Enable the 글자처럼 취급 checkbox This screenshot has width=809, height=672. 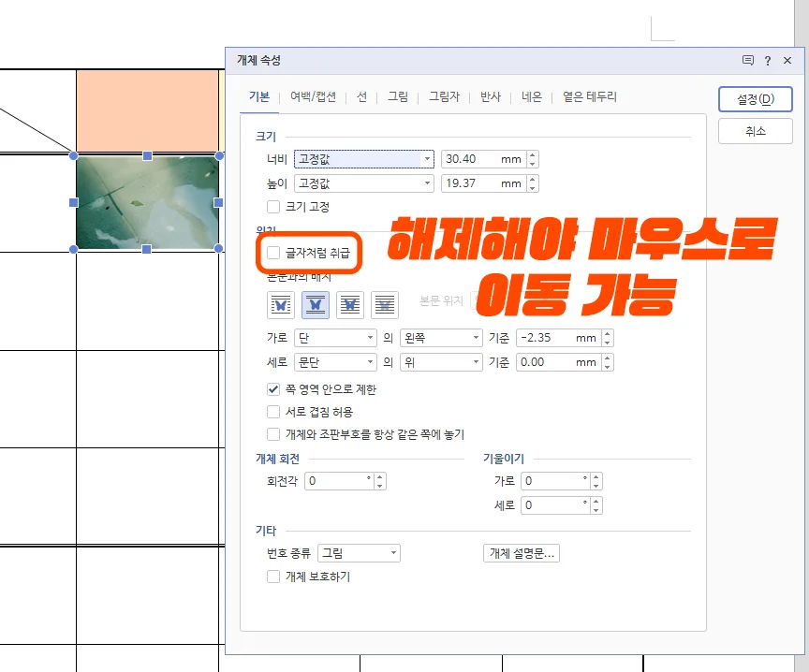[272, 253]
